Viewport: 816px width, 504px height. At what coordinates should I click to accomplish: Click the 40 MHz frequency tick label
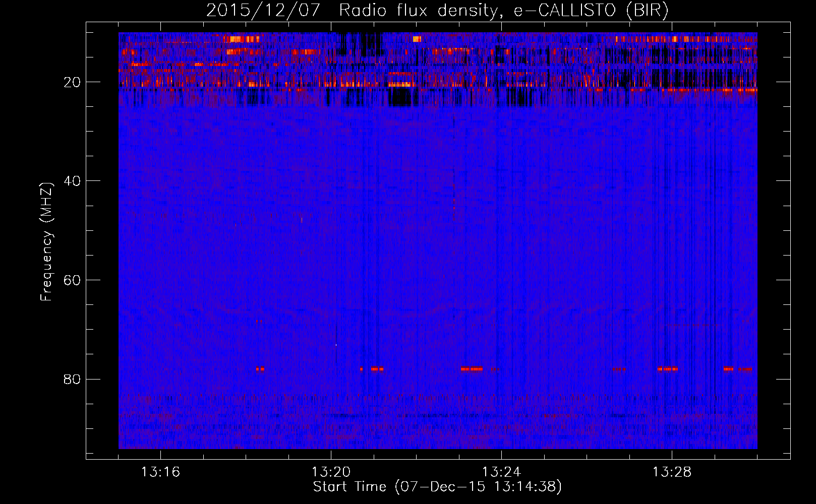[x=72, y=181]
